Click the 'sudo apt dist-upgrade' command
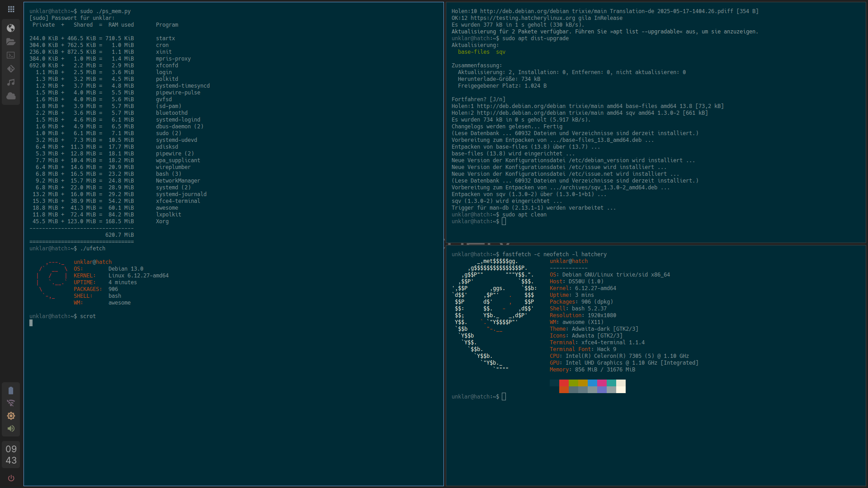Viewport: 868px width, 488px height. 535,38
